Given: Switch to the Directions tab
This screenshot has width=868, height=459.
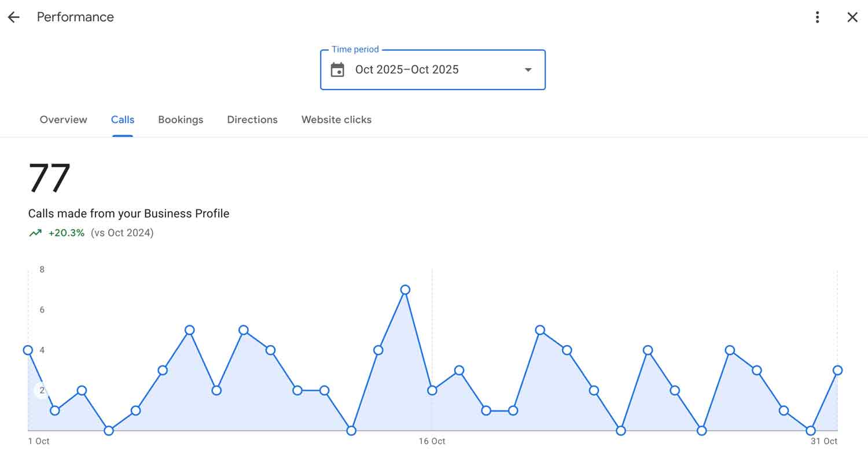Looking at the screenshot, I should pyautogui.click(x=252, y=120).
